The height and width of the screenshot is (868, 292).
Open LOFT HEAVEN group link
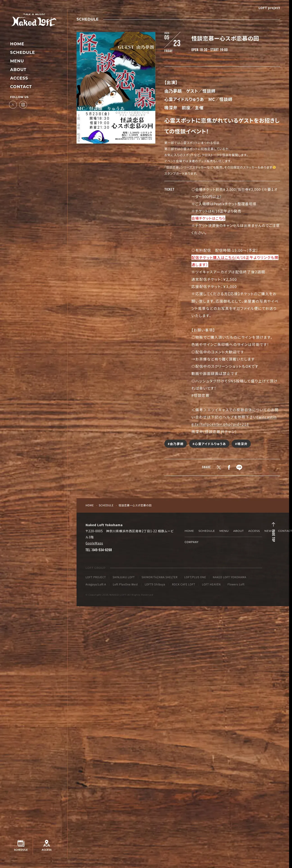[x=211, y=585]
